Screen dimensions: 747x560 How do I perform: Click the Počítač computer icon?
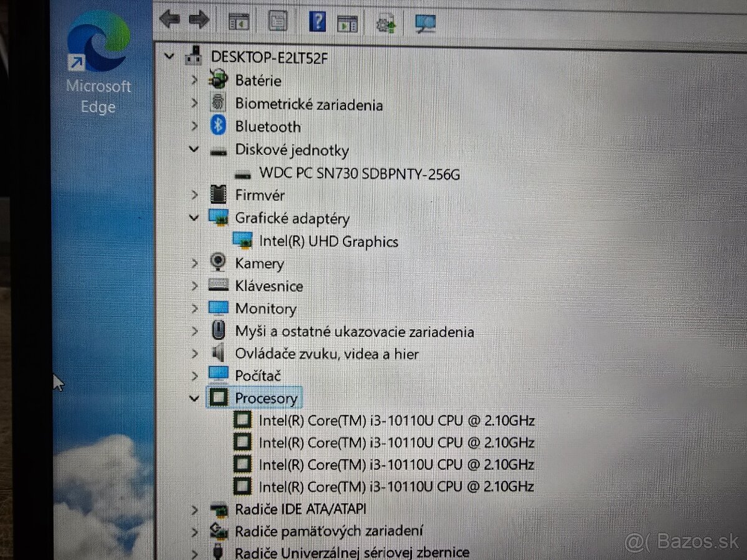[x=218, y=374]
